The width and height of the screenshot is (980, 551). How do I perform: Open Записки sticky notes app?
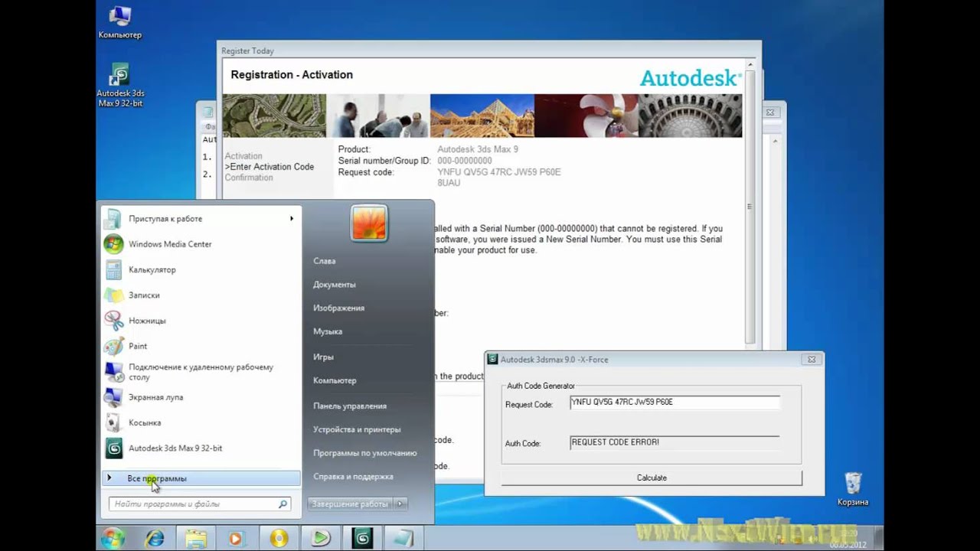(x=143, y=295)
